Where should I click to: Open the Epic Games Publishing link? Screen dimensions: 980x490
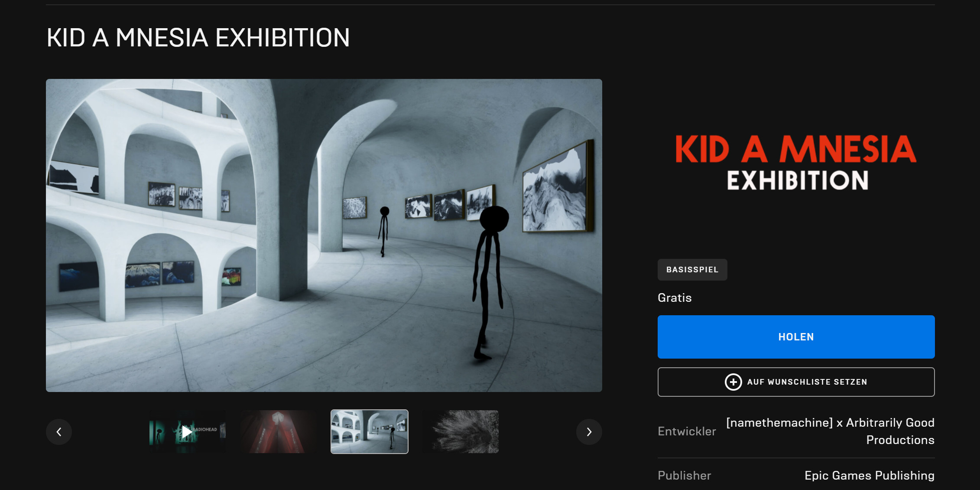click(869, 475)
